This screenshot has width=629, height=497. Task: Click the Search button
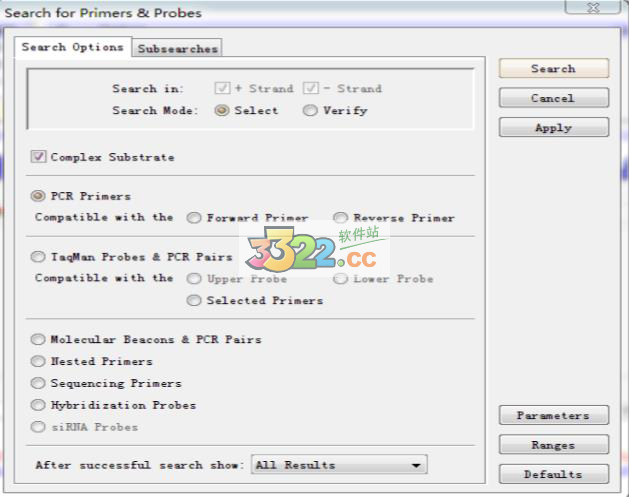pyautogui.click(x=554, y=69)
